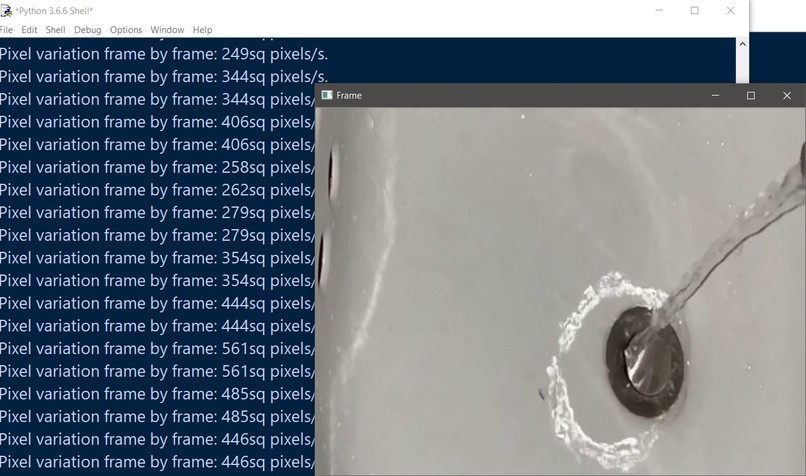Click the line reading 262sq pixels

point(157,190)
